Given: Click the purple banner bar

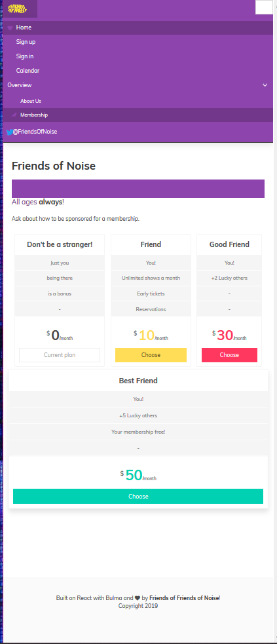Looking at the screenshot, I should pos(138,189).
